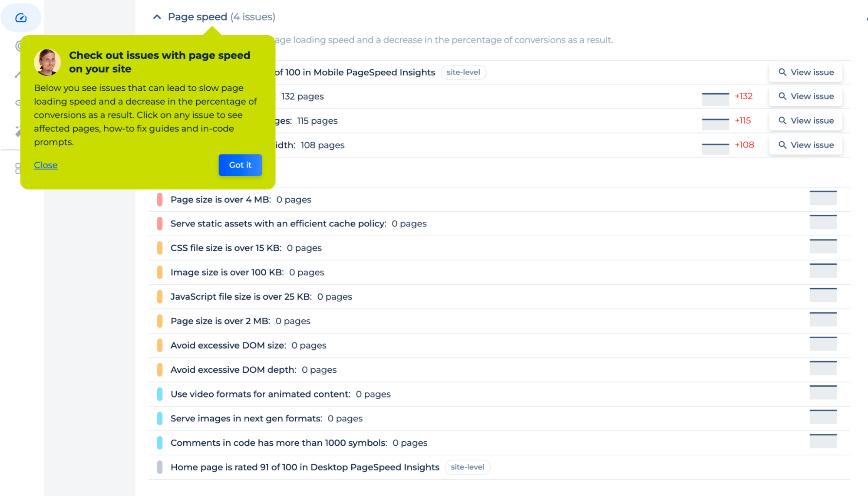Click the +132 indicator on first issue row
Screen dimensions: 868x496
[x=743, y=96]
